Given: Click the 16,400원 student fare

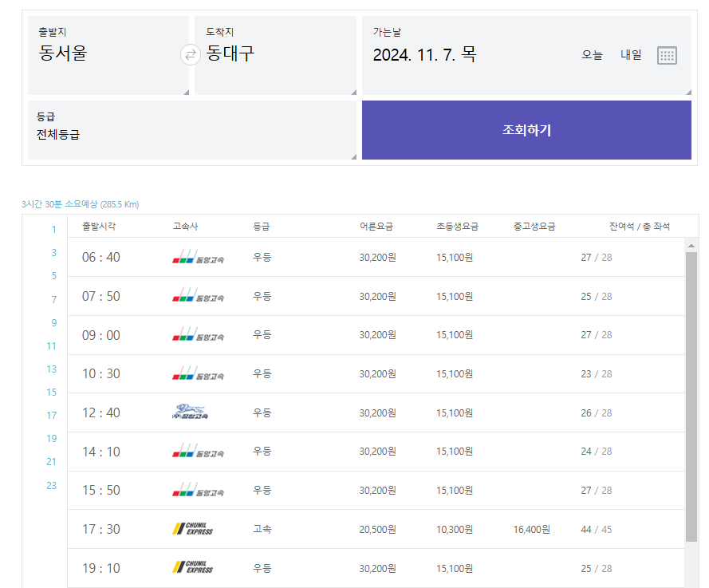Looking at the screenshot, I should coord(532,529).
